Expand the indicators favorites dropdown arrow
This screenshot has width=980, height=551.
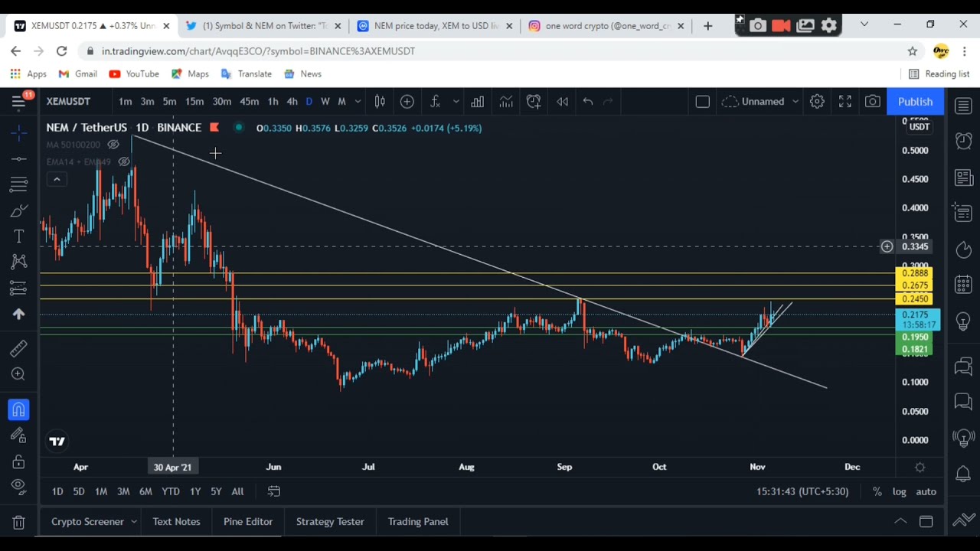456,102
